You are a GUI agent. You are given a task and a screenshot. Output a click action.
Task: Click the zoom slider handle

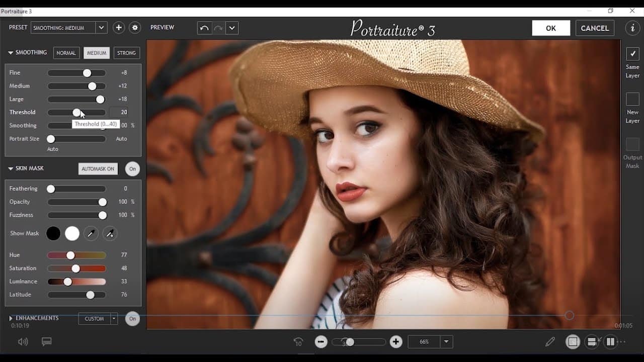tap(350, 342)
